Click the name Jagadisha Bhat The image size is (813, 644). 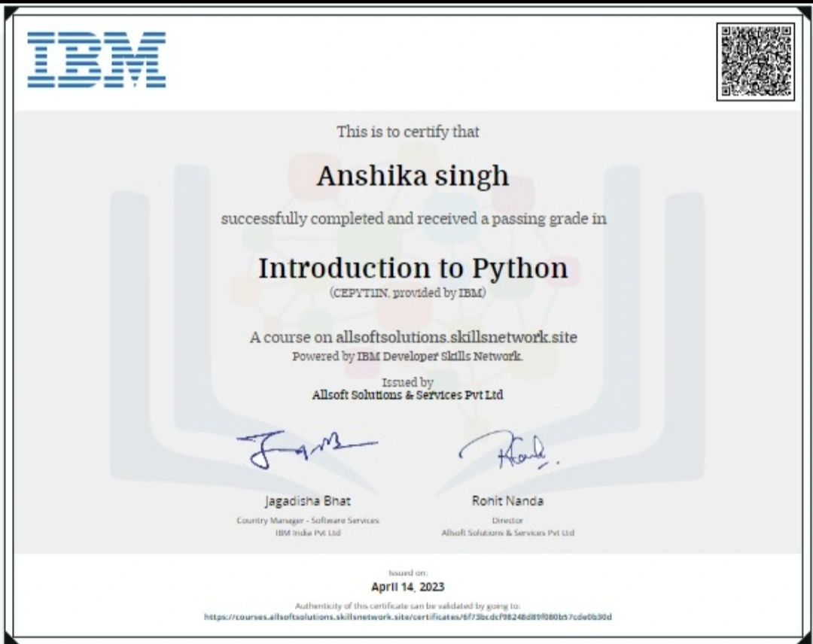pos(307,501)
